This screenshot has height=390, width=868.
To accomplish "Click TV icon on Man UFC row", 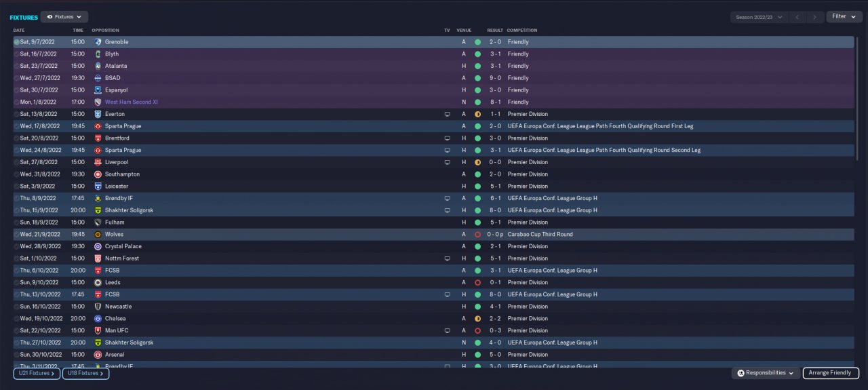I will click(447, 330).
